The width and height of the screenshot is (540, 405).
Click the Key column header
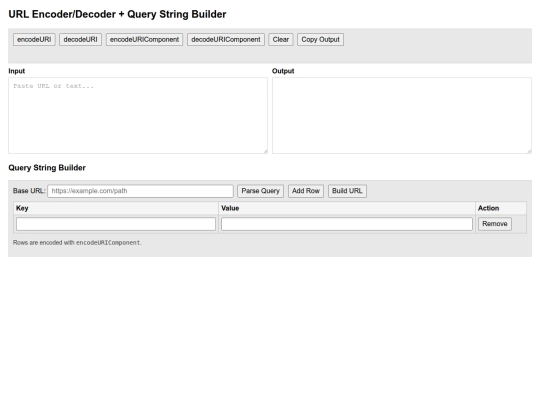[x=116, y=208]
